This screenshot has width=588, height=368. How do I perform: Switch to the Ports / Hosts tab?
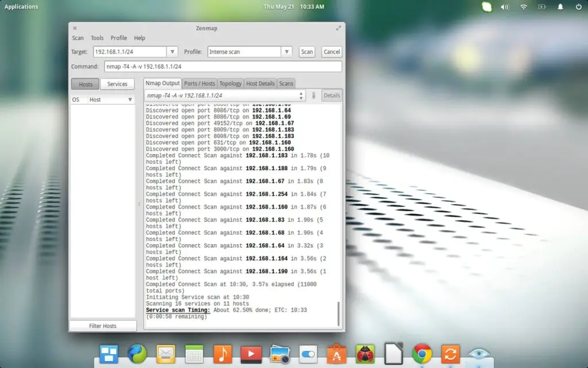click(x=199, y=83)
